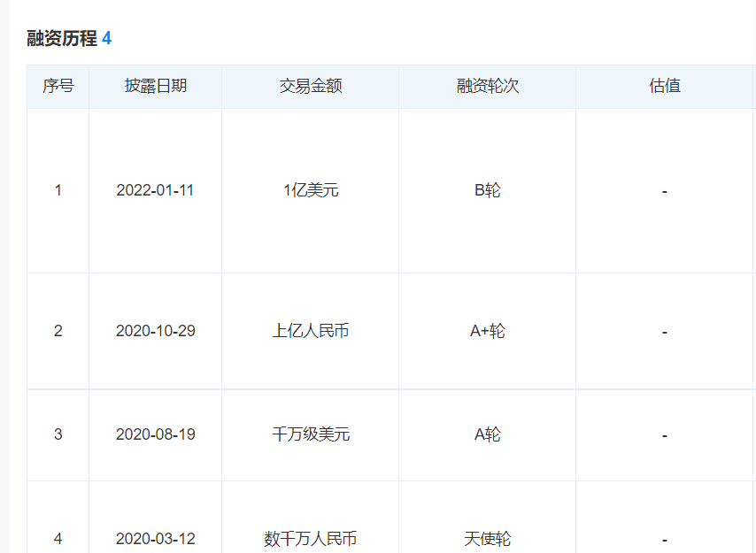Screen dimensions: 756x553
Task: Click the count 4 beside 融资历程
Action: tap(106, 38)
